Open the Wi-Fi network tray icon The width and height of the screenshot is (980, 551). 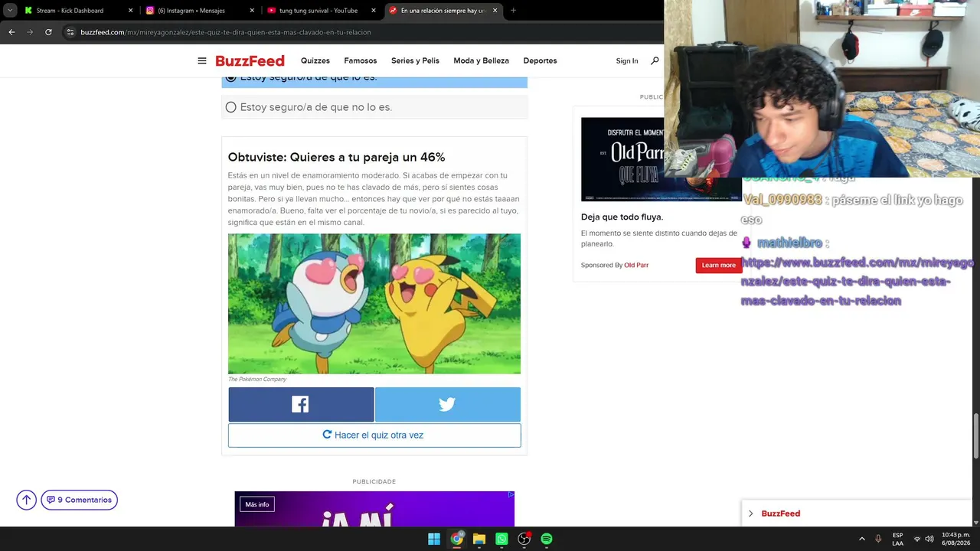click(x=917, y=539)
